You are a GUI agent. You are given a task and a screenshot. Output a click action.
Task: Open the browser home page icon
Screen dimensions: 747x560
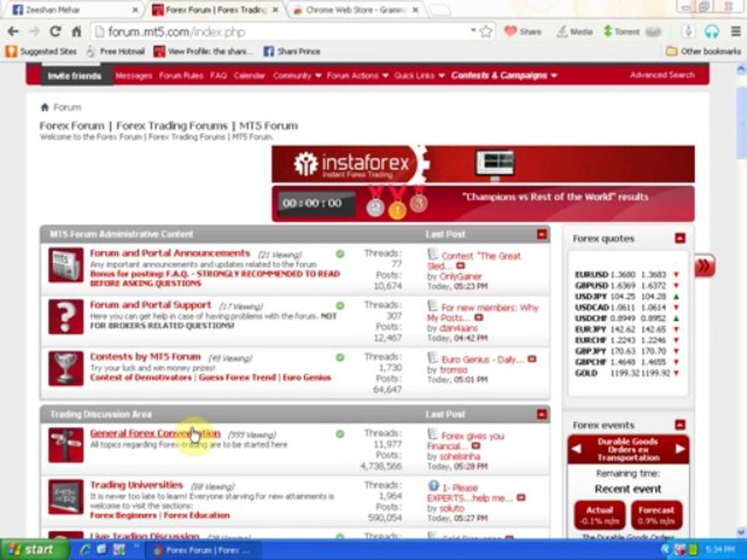[76, 32]
